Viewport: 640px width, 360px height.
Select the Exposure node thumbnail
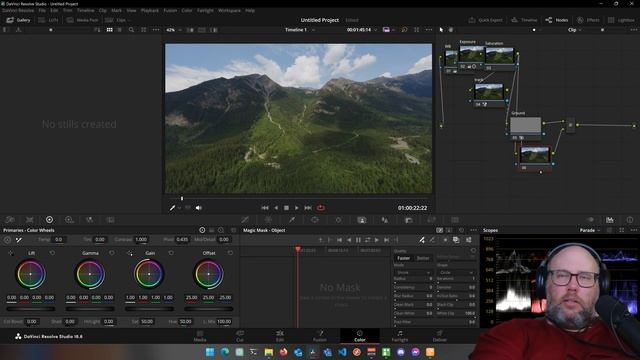click(472, 54)
